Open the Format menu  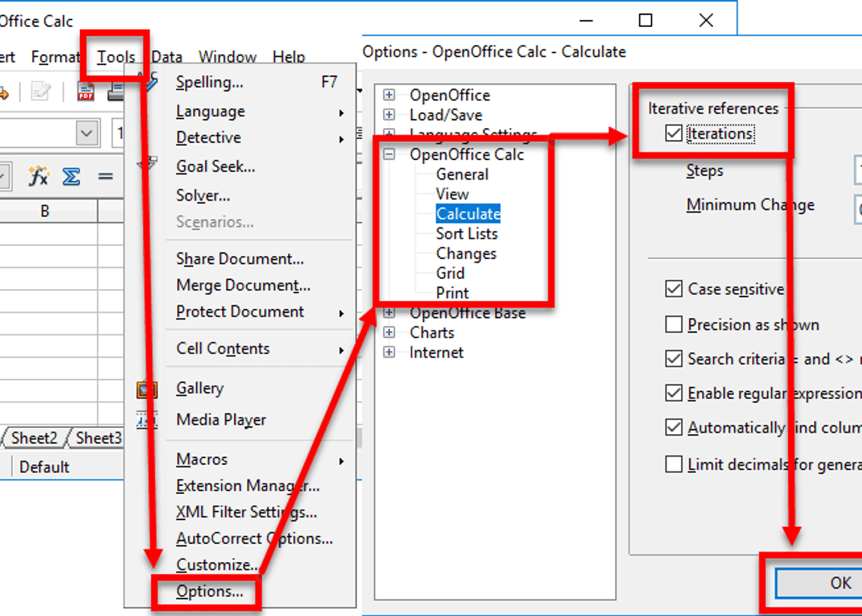[x=55, y=57]
